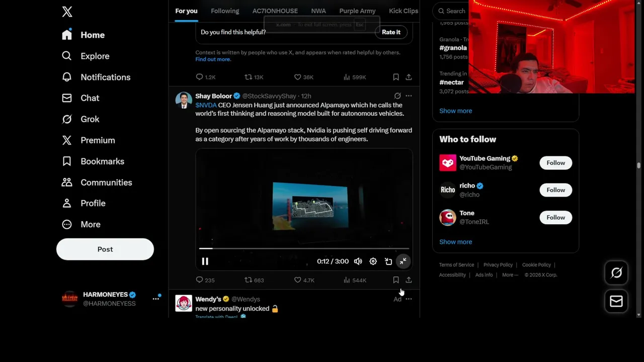Bookmark Shay Boloor post
This screenshot has width=644, height=362.
point(396,280)
